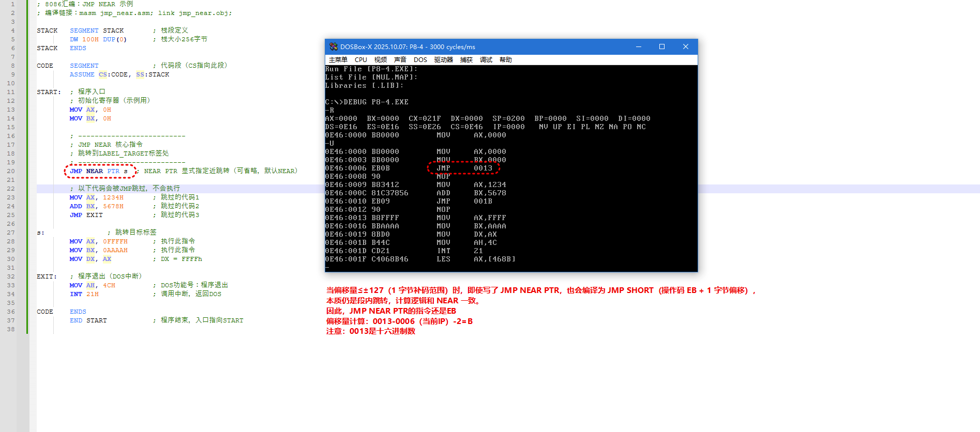Open the 调试 menu in DOSBox-X
980x432 pixels.
tap(486, 60)
